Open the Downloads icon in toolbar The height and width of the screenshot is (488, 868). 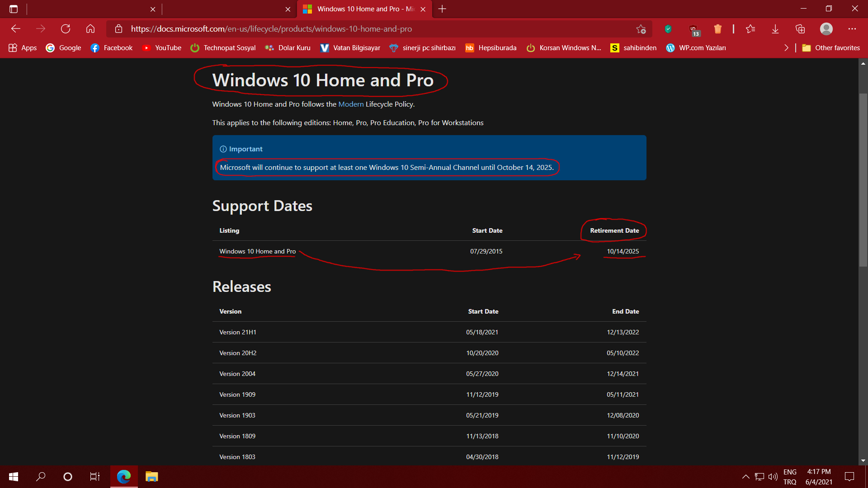(775, 29)
